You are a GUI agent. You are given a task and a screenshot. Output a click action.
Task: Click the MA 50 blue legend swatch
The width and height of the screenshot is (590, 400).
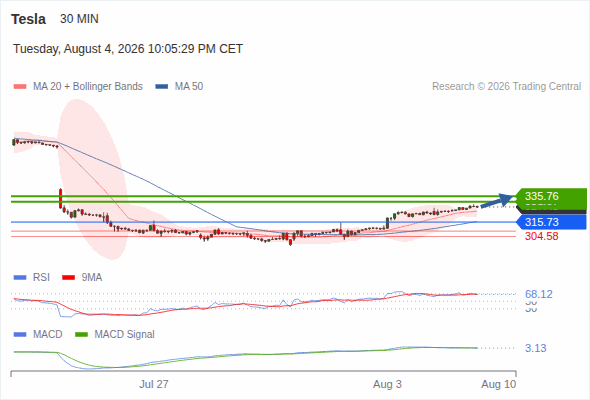pyautogui.click(x=161, y=87)
